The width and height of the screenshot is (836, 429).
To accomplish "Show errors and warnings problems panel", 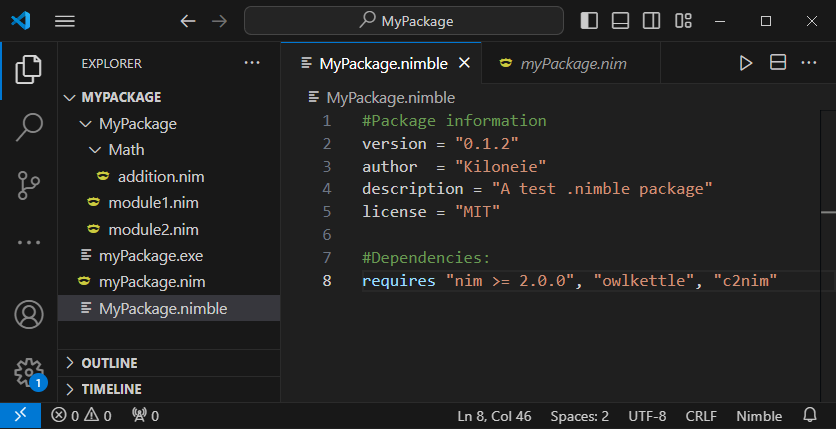I will [81, 416].
